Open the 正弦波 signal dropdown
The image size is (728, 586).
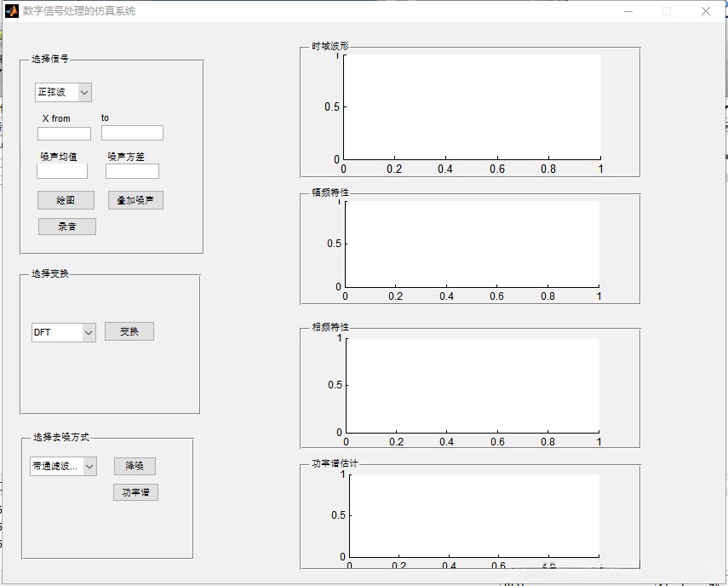click(x=63, y=92)
